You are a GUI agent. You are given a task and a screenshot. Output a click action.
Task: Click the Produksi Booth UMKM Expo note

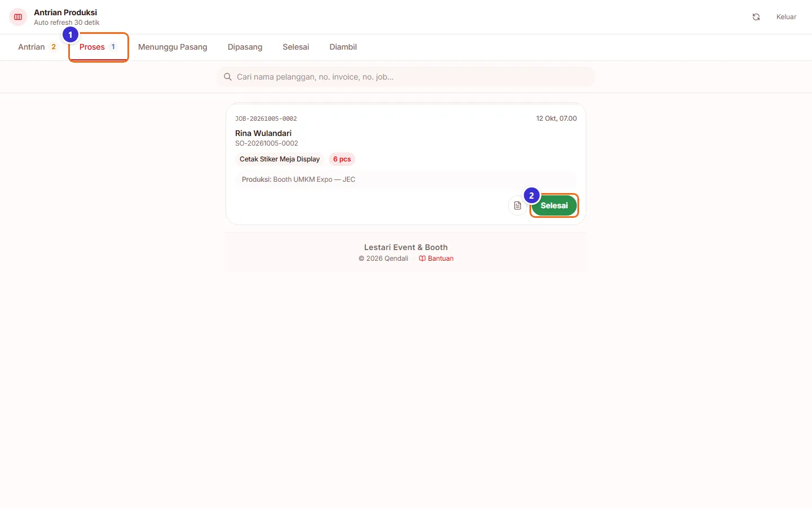click(x=406, y=179)
